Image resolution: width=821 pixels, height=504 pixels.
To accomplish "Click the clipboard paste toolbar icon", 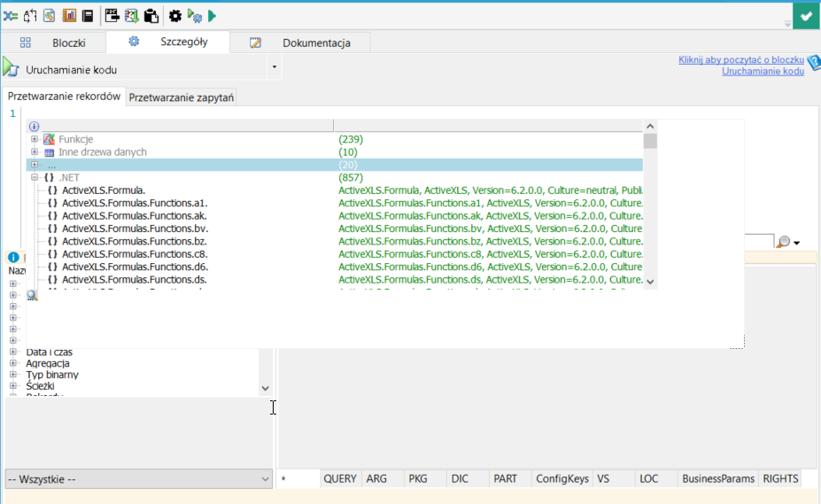I will point(151,16).
